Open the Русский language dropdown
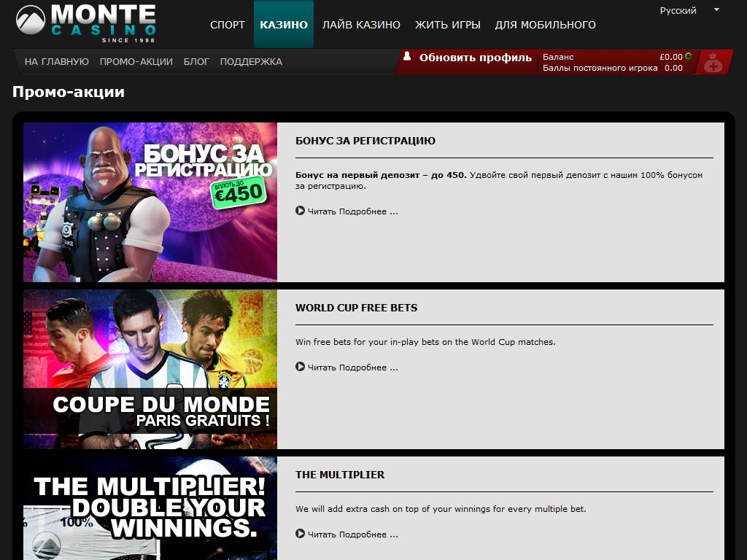The height and width of the screenshot is (560, 747). pos(678,10)
